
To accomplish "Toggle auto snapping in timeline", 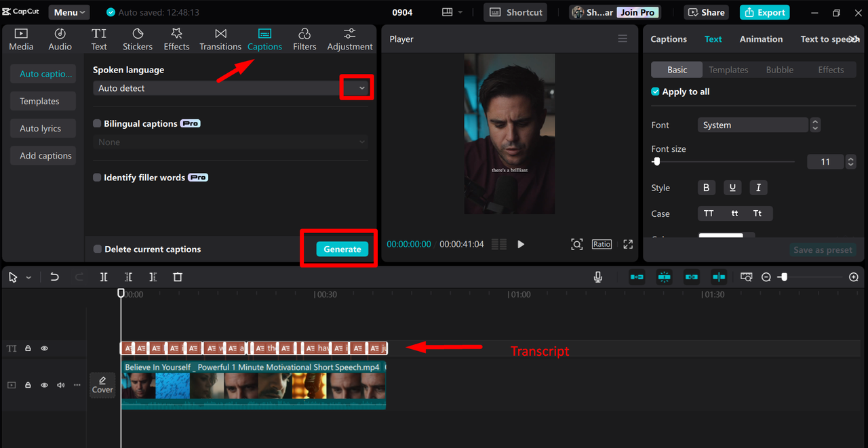I will [665, 277].
